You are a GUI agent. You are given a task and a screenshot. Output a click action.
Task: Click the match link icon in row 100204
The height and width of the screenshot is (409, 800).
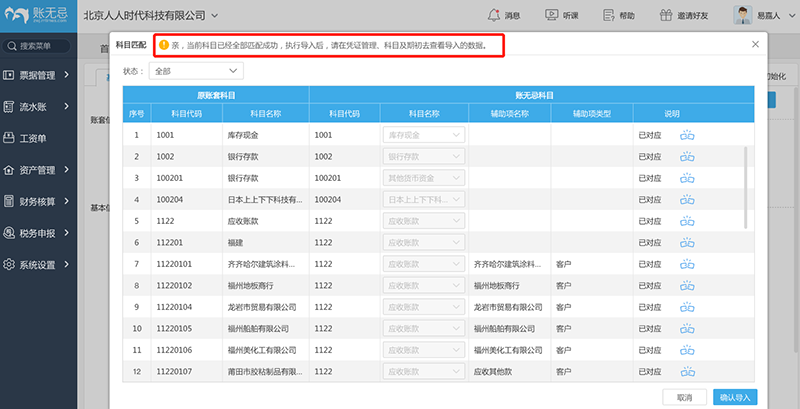pyautogui.click(x=687, y=199)
